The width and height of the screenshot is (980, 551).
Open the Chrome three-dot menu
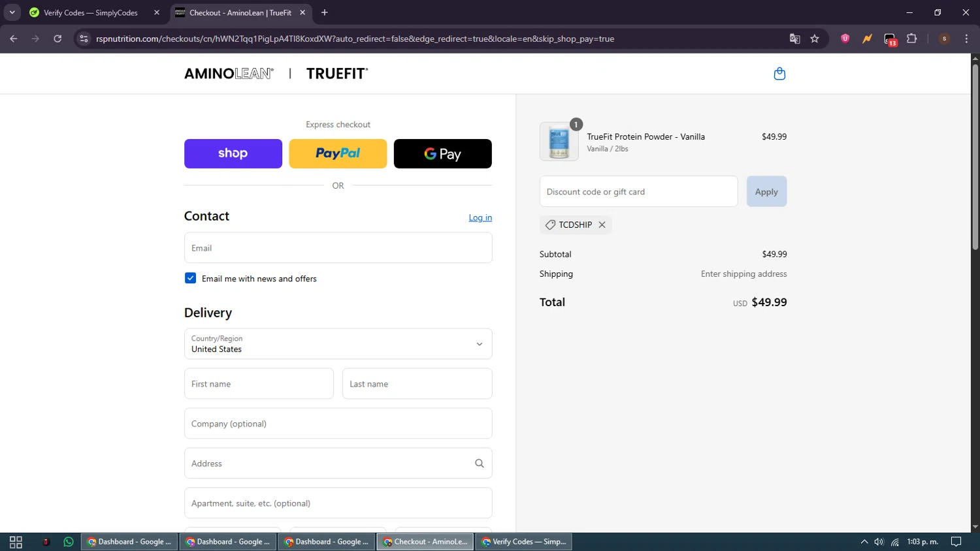click(x=966, y=39)
